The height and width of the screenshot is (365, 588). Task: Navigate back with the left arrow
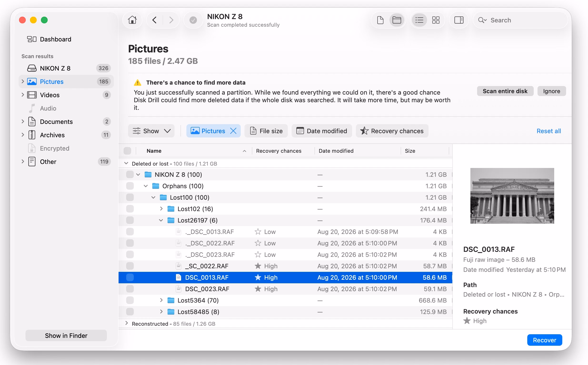click(x=154, y=20)
